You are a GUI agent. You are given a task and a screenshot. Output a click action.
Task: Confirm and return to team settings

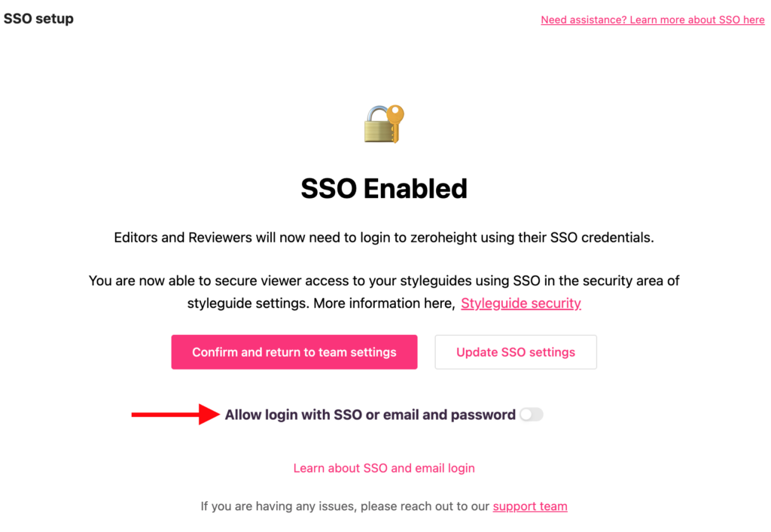(294, 352)
